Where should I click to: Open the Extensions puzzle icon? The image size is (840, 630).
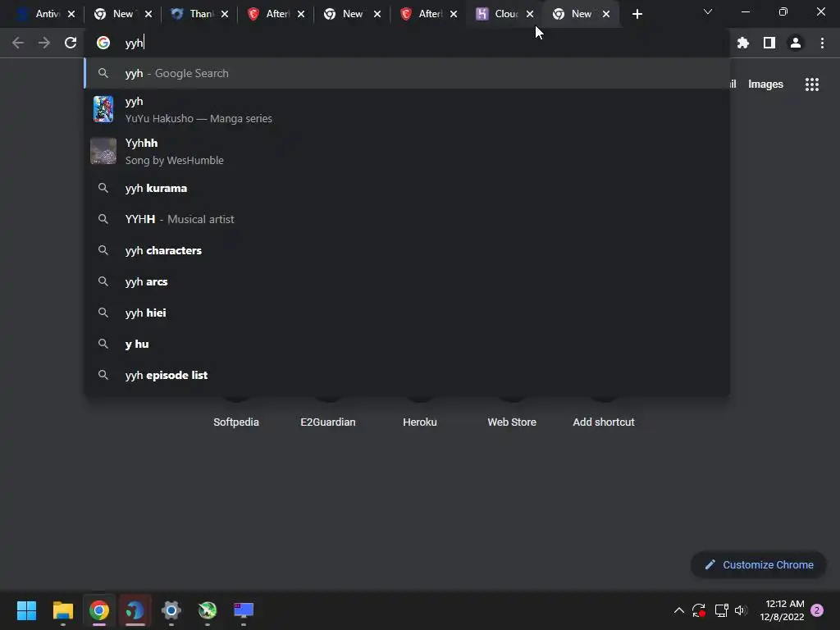742,43
